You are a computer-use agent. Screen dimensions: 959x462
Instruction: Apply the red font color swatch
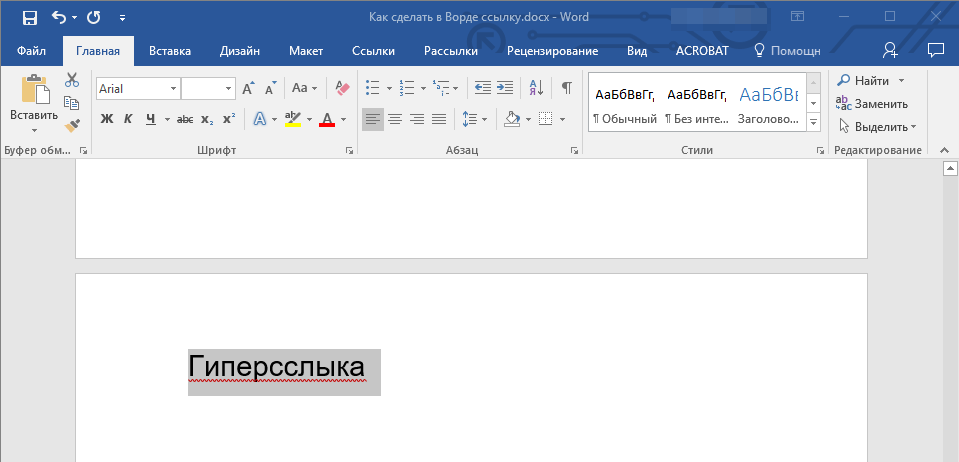click(326, 119)
